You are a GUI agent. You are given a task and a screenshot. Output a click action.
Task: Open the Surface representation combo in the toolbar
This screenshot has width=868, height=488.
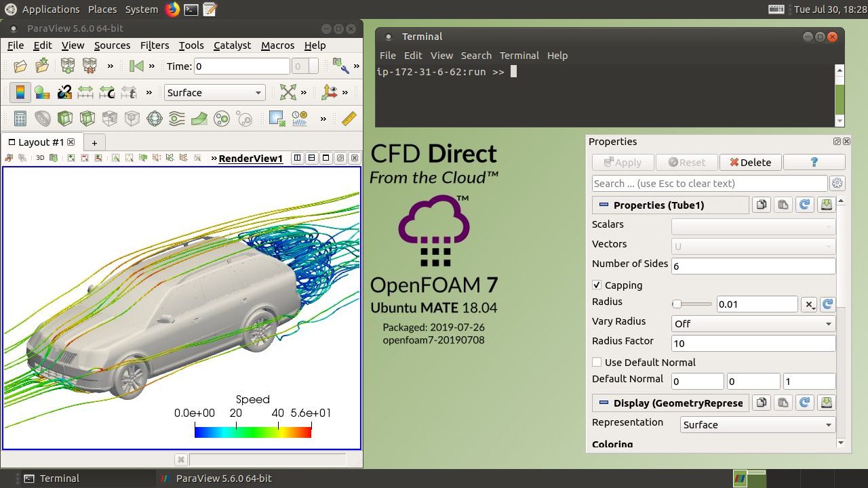tap(214, 92)
